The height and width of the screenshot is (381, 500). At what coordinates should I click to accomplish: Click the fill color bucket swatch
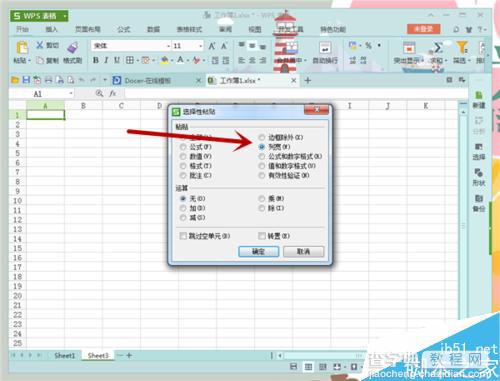pyautogui.click(x=165, y=60)
